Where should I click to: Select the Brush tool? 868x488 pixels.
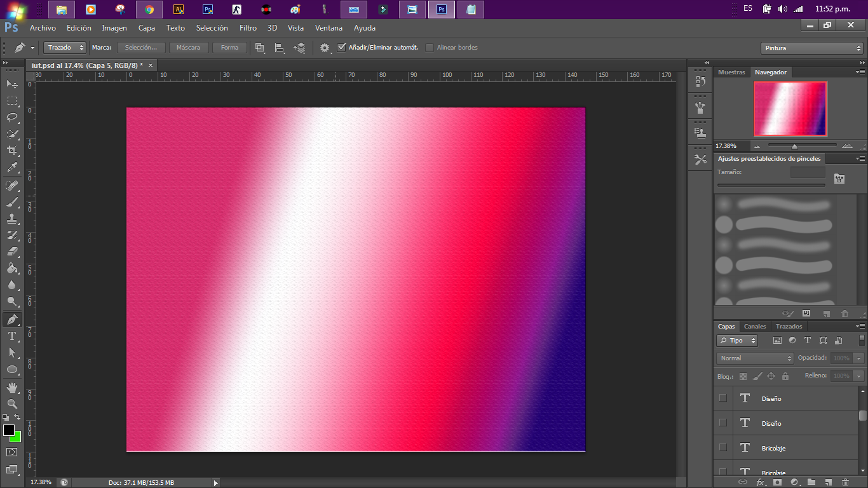click(x=12, y=202)
